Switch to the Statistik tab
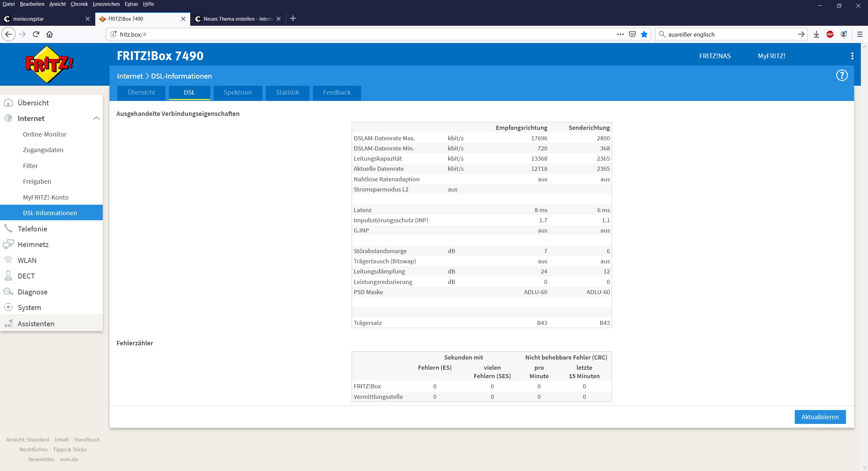This screenshot has height=471, width=868. 287,93
